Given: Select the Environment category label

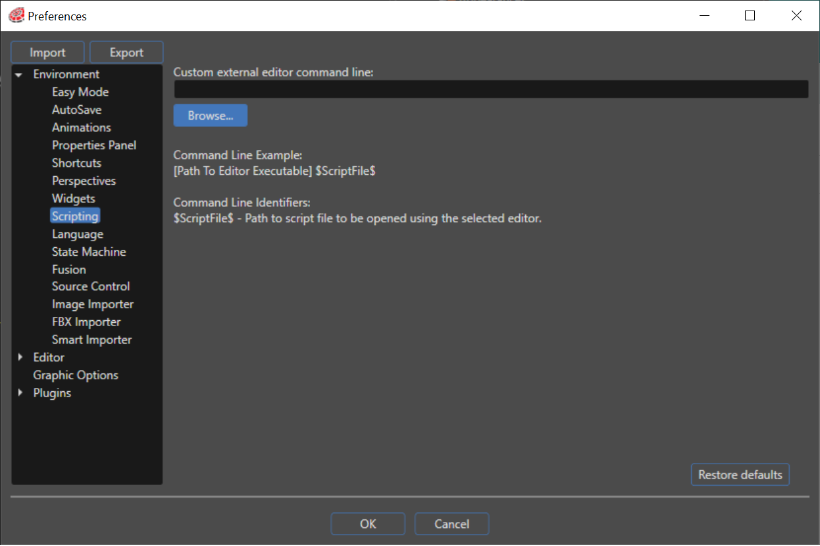Looking at the screenshot, I should [x=66, y=74].
